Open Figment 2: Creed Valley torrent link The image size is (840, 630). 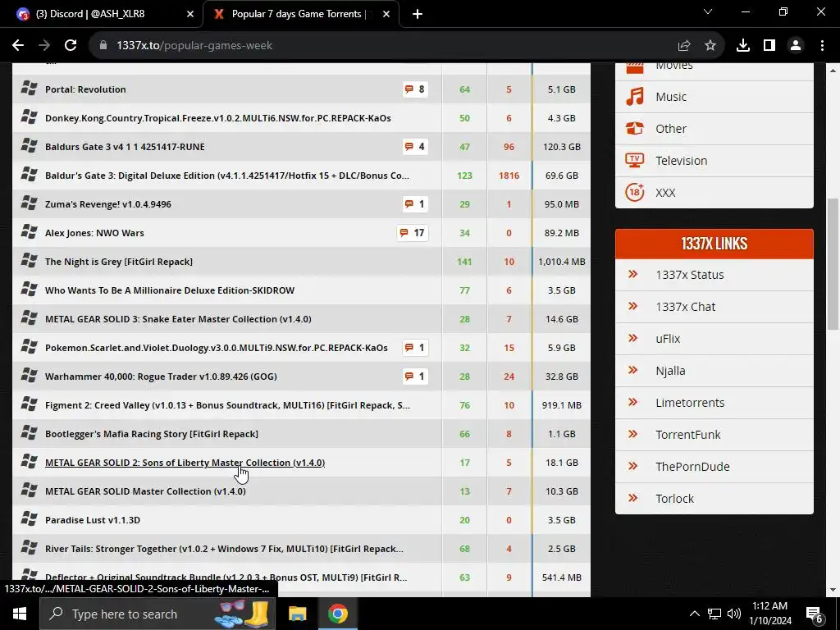(228, 405)
